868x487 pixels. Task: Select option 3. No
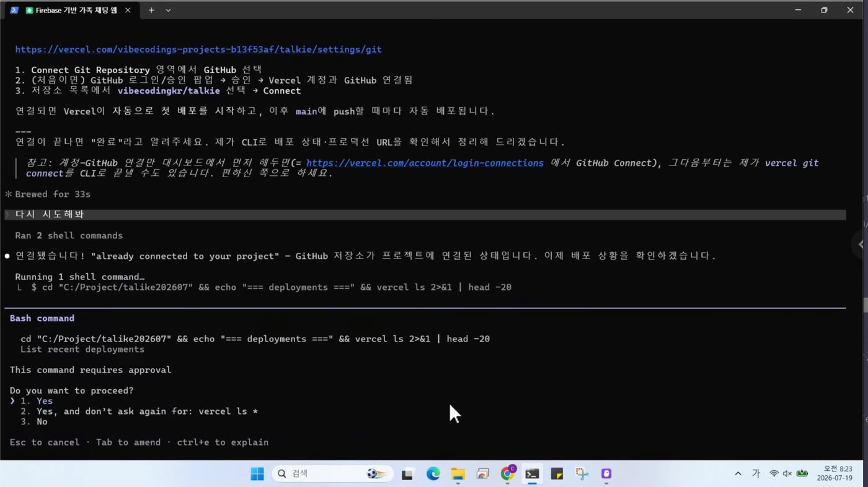[x=33, y=422]
